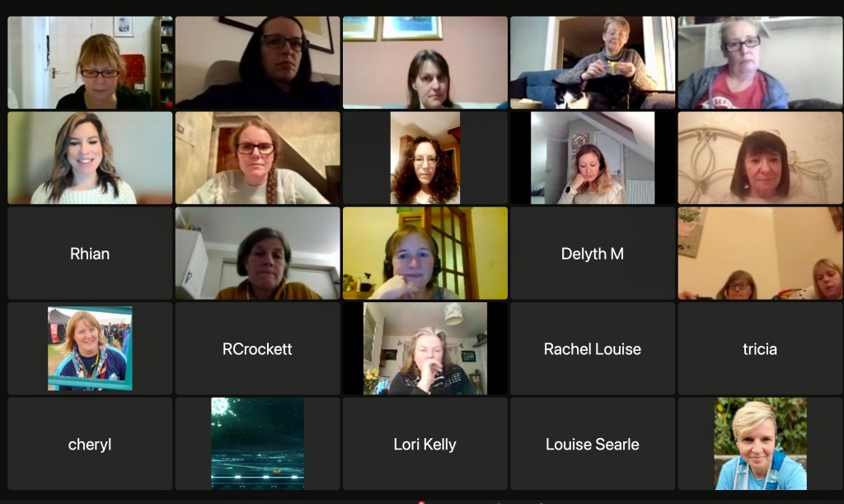Select the Rachel Louise participant tile
Screen dimensions: 844x504
592,348
